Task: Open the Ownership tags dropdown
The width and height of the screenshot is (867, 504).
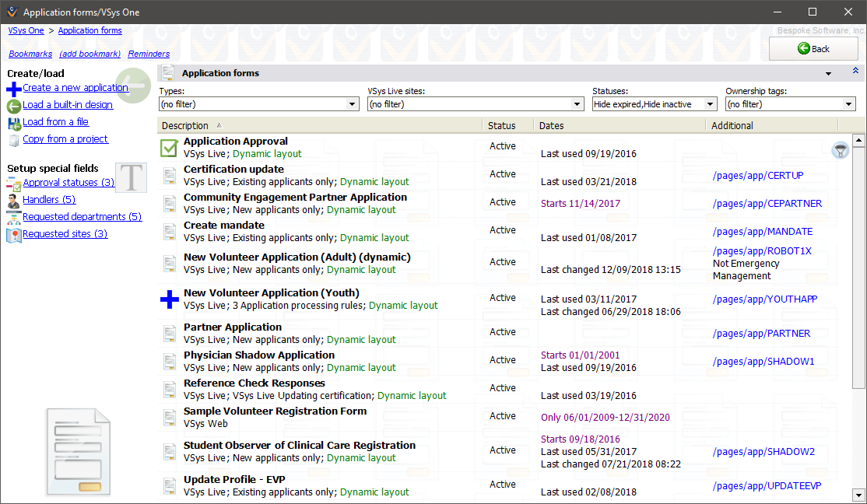Action: pyautogui.click(x=849, y=103)
